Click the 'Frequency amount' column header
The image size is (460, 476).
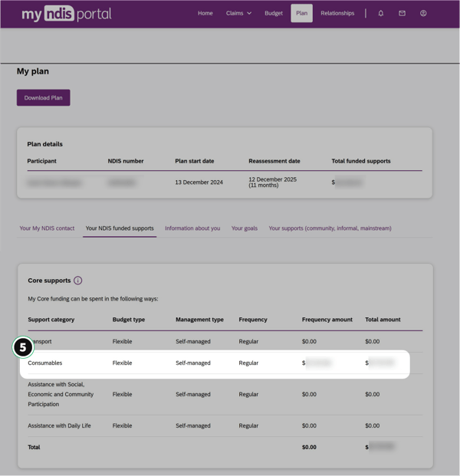pos(327,320)
